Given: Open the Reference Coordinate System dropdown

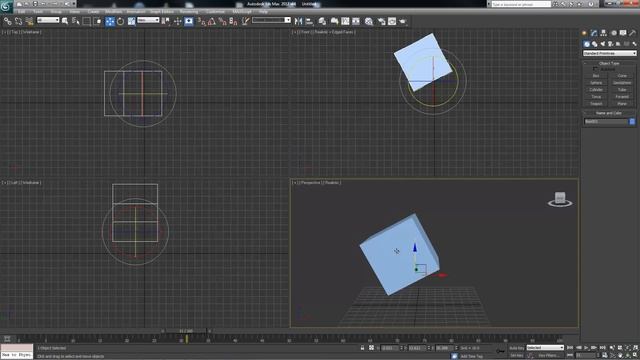Looking at the screenshot, I should [x=148, y=20].
